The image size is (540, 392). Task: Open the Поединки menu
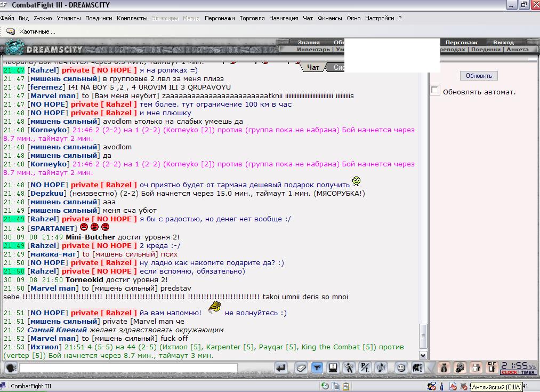(99, 18)
